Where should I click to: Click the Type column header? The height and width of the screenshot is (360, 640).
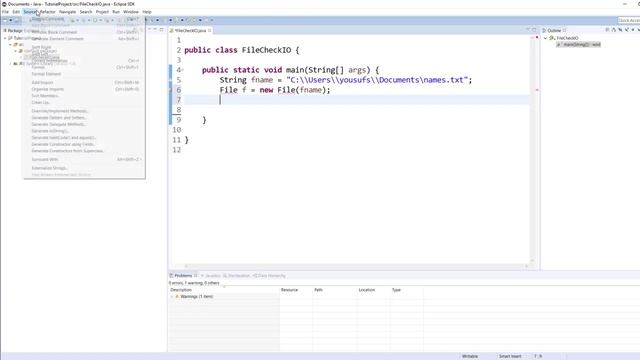point(406,290)
